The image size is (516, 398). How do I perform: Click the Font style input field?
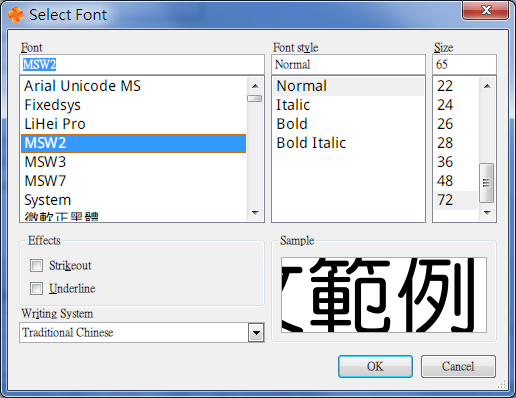[x=349, y=65]
